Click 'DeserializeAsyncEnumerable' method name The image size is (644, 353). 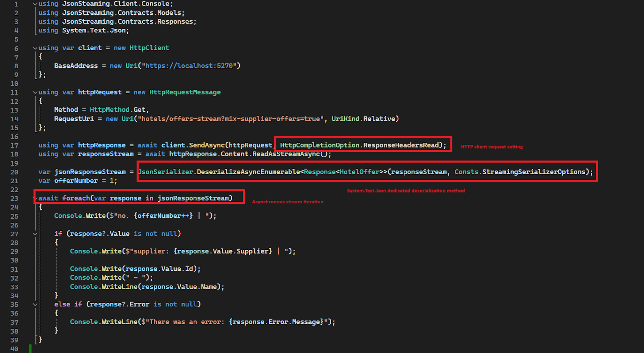248,172
